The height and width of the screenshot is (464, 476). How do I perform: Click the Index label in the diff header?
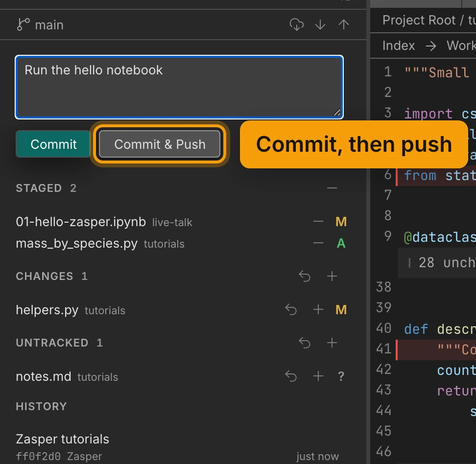coord(399,46)
